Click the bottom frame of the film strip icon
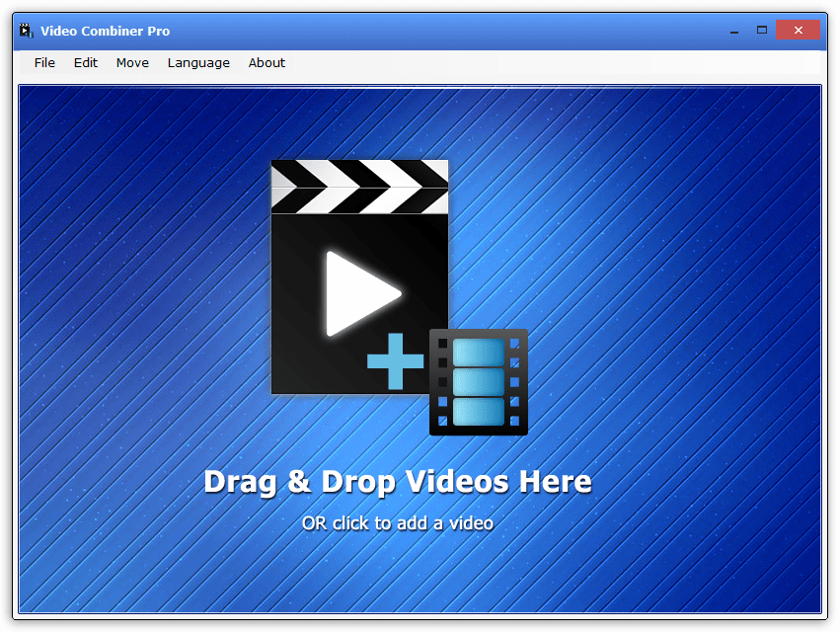This screenshot has height=632, width=840. click(479, 412)
